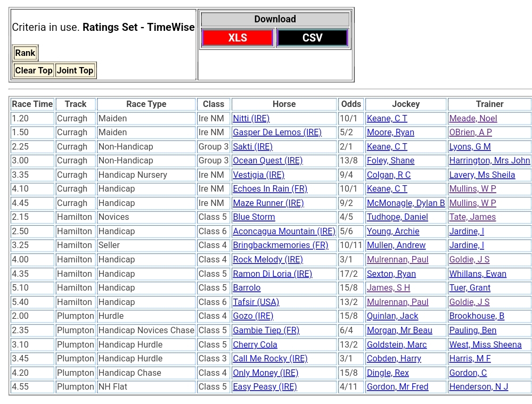Viewport: 532px width, 404px height.
Task: Download the ratings as XLS
Action: pos(238,38)
